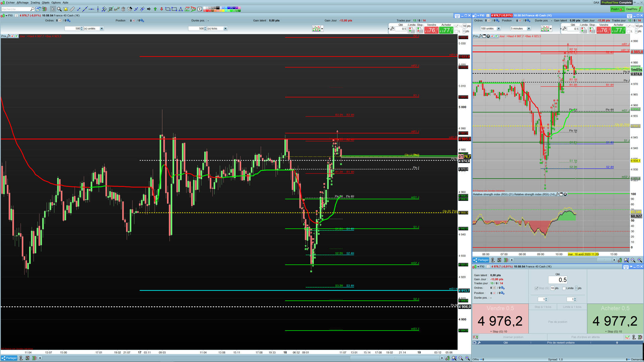The height and width of the screenshot is (362, 644).
Task: Open the Objets menu
Action: [46, 2]
